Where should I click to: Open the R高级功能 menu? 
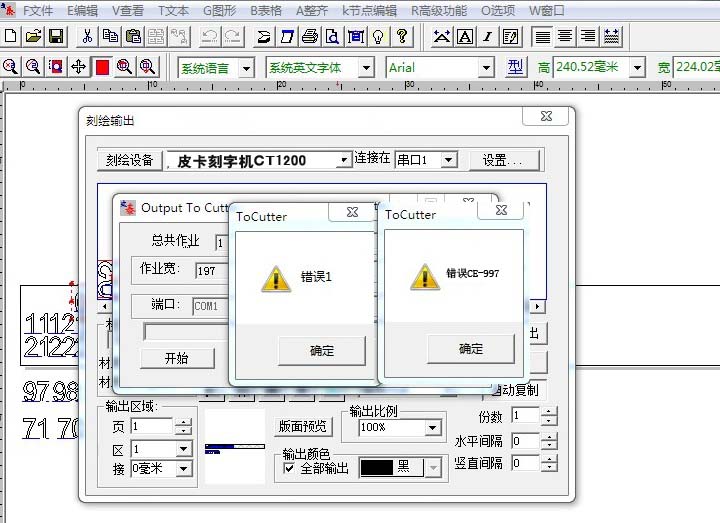tap(439, 11)
